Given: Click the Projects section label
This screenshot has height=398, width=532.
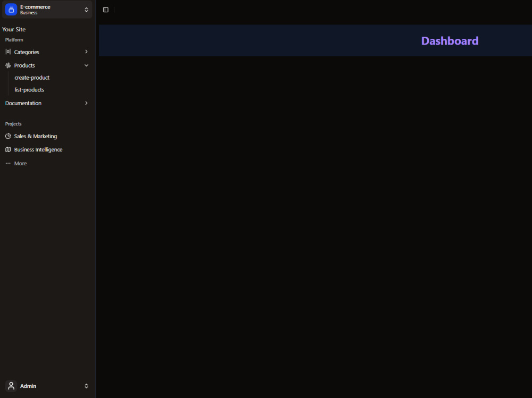Looking at the screenshot, I should [x=13, y=124].
